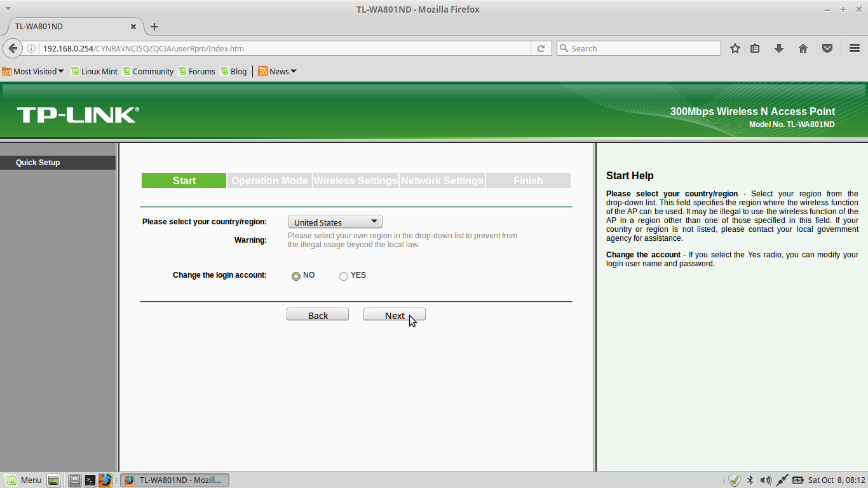Click the TP-LINK logo

(x=78, y=115)
